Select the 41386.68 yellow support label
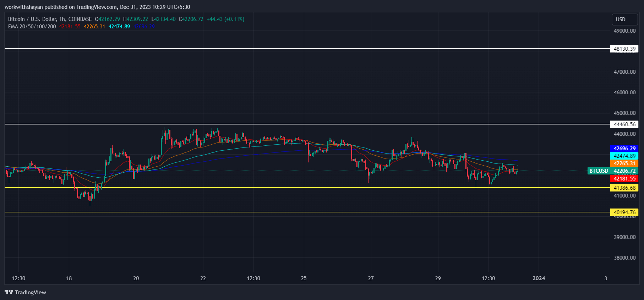The height and width of the screenshot is (300, 644). (624, 188)
